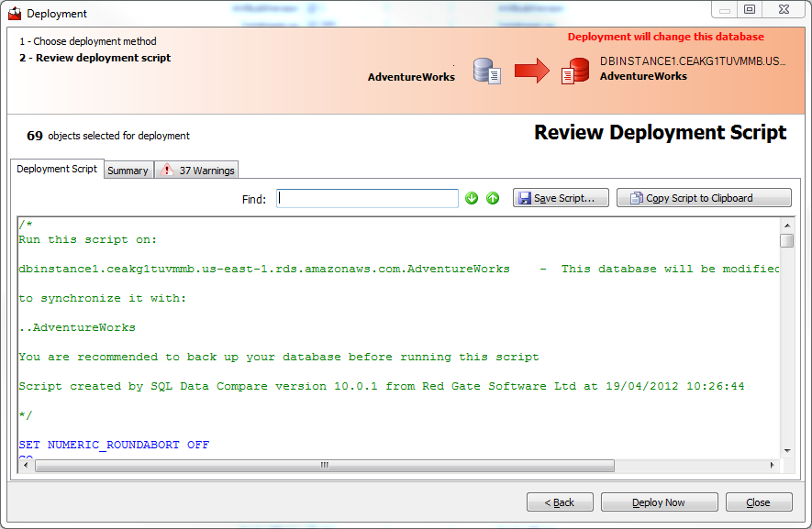Viewport: 812px width, 529px height.
Task: Copy Script to Clipboard
Action: pyautogui.click(x=704, y=198)
